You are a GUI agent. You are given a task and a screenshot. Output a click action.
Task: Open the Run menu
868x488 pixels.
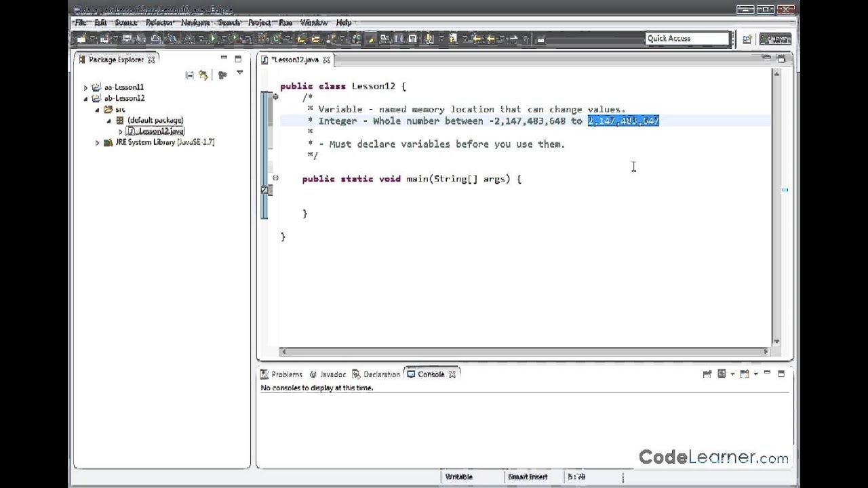click(285, 22)
